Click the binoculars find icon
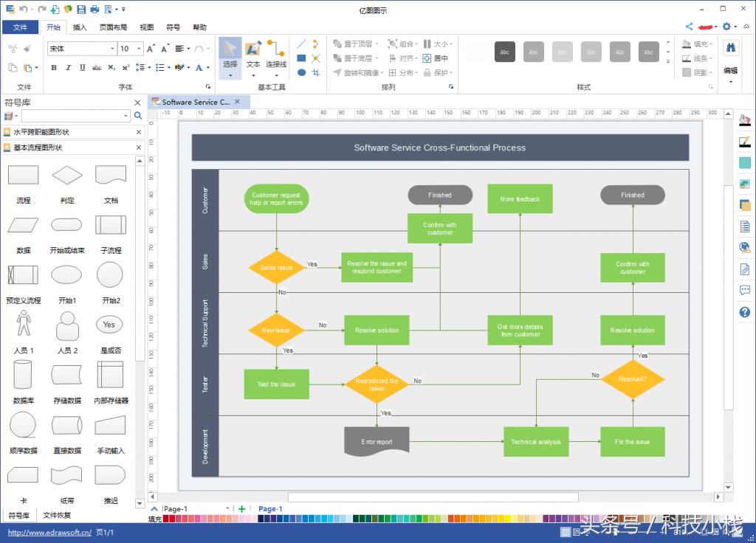756x543 pixels. 730,48
